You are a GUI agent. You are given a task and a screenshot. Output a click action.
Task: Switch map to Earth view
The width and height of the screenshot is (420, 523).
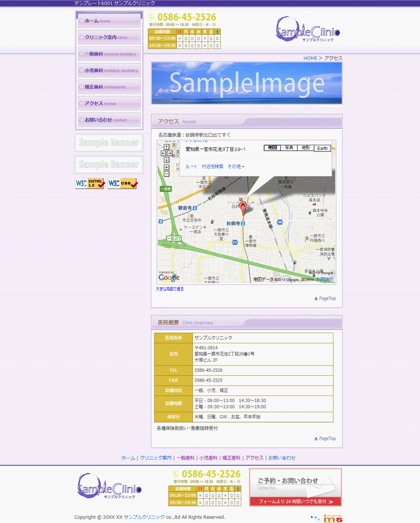[x=322, y=148]
